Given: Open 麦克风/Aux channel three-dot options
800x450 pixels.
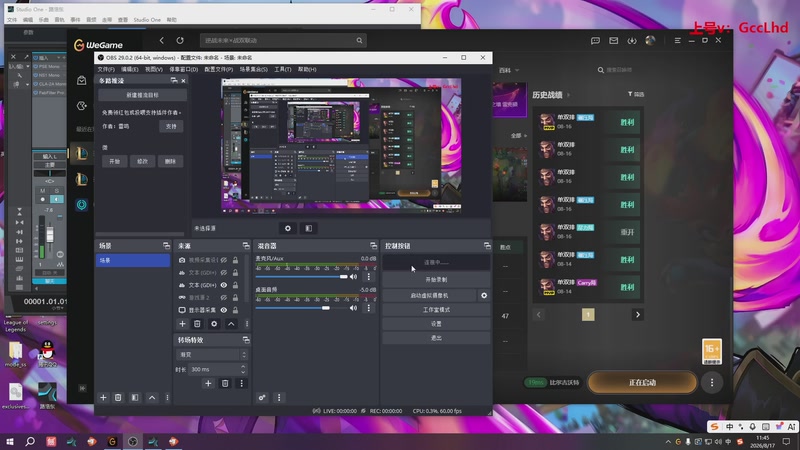Looking at the screenshot, I should pyautogui.click(x=369, y=277).
